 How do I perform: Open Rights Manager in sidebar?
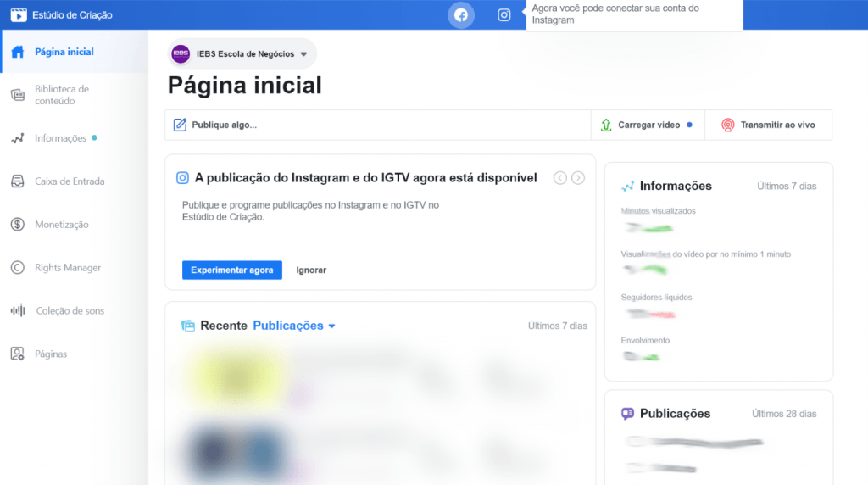pos(75,267)
